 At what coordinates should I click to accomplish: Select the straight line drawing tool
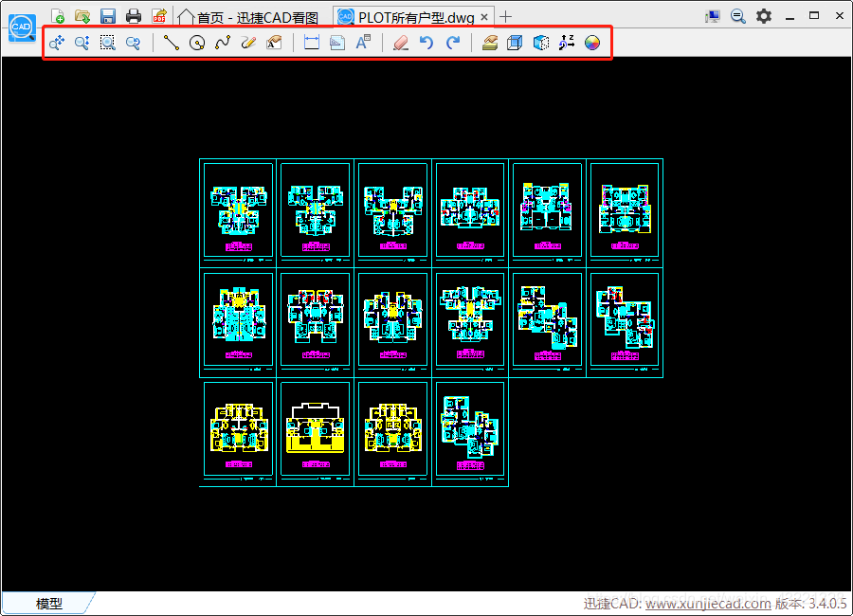tap(172, 43)
